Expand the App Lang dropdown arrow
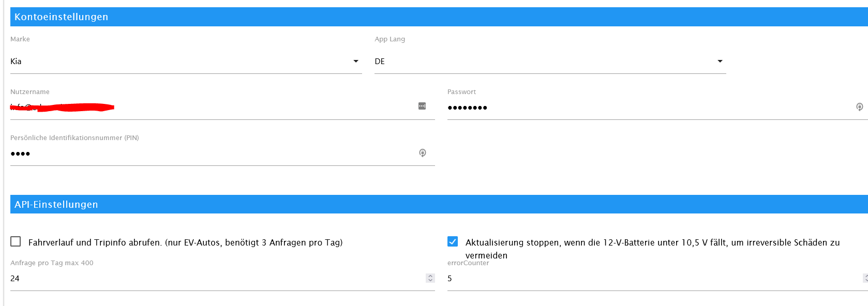Screen dimensions: 868x306 pyautogui.click(x=720, y=62)
